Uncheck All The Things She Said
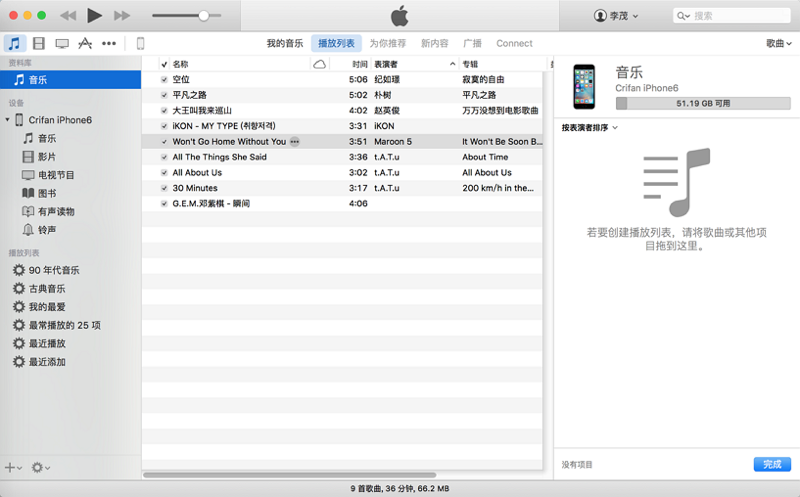 click(x=164, y=157)
